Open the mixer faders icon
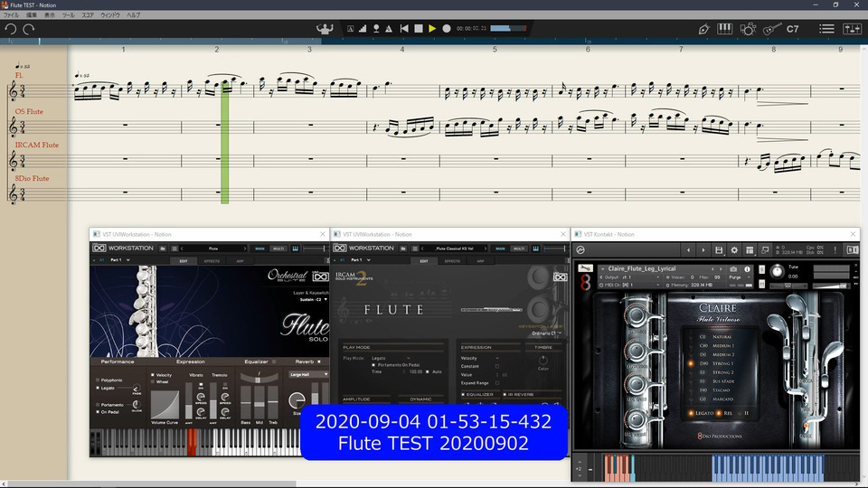The image size is (868, 488). [852, 29]
